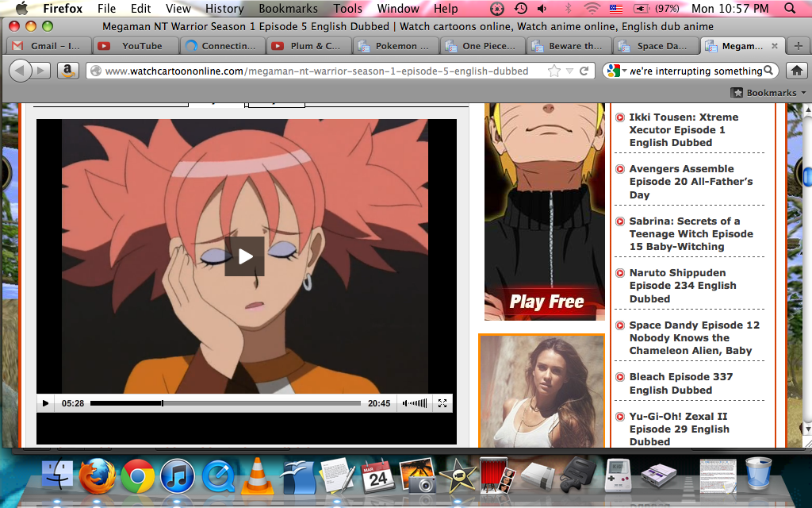Open the Calendar icon showing 24

(378, 475)
